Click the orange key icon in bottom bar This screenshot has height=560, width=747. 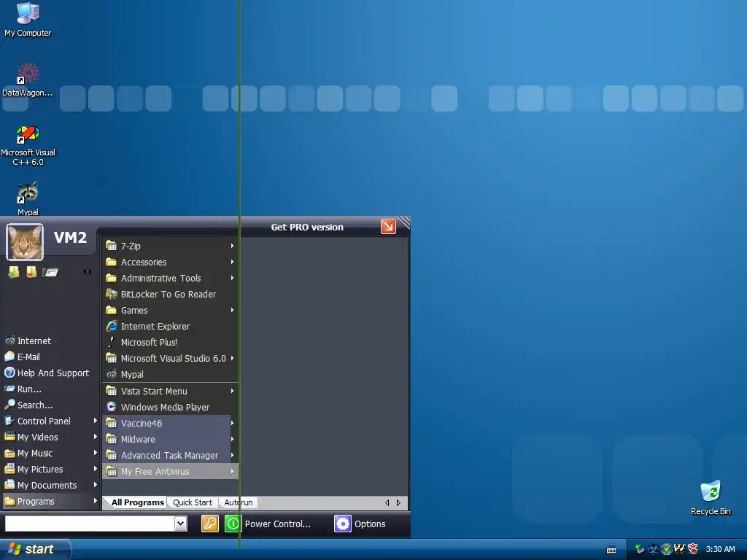pyautogui.click(x=210, y=524)
